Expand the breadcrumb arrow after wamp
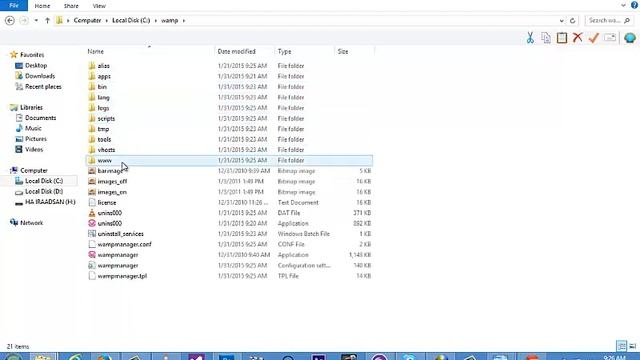The image size is (640, 360). [184, 20]
